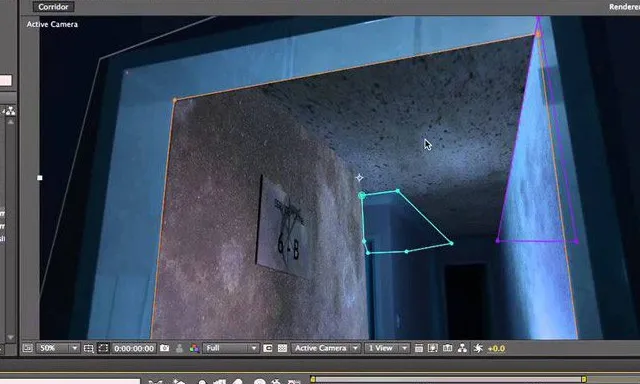Click the Always Preview This View icon
The width and height of the screenshot is (640, 384).
click(27, 348)
